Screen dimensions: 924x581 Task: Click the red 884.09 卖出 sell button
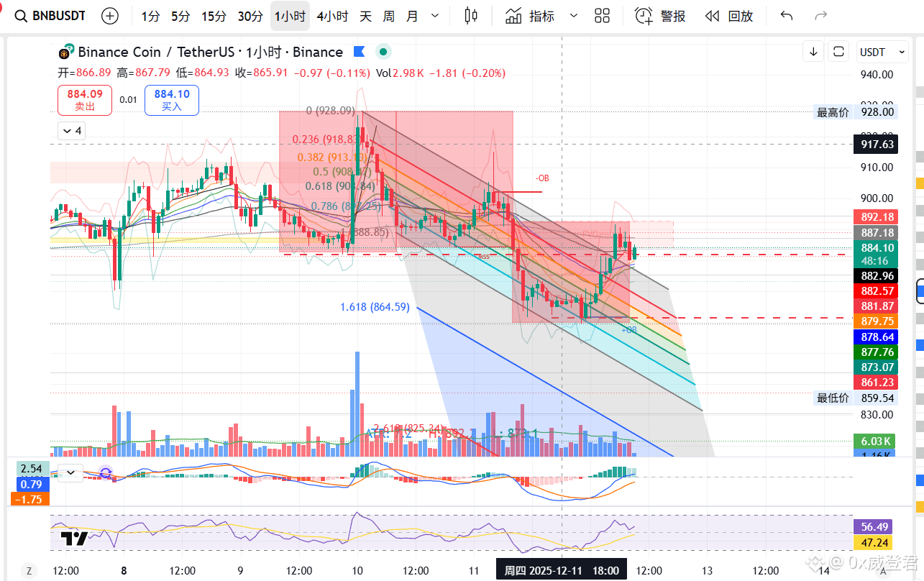pos(85,100)
